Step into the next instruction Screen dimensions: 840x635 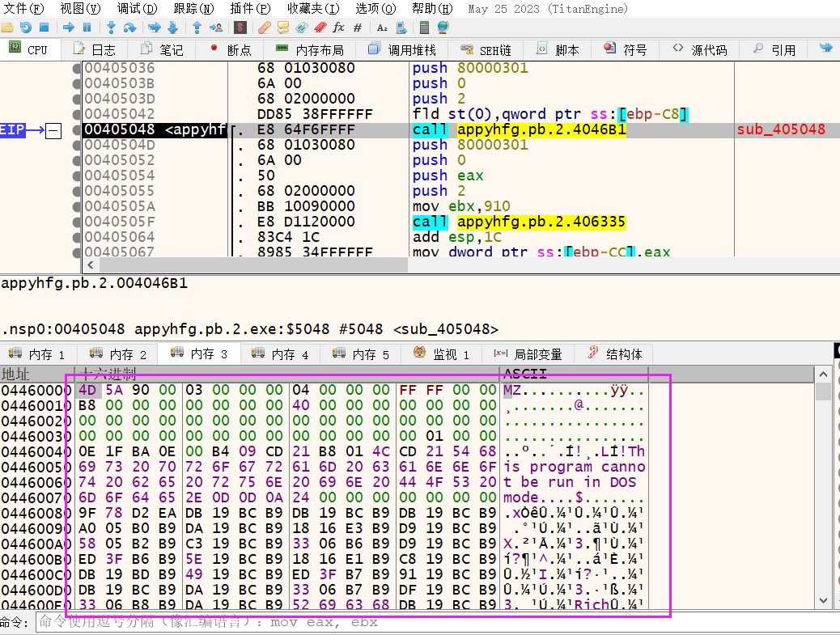point(111,28)
